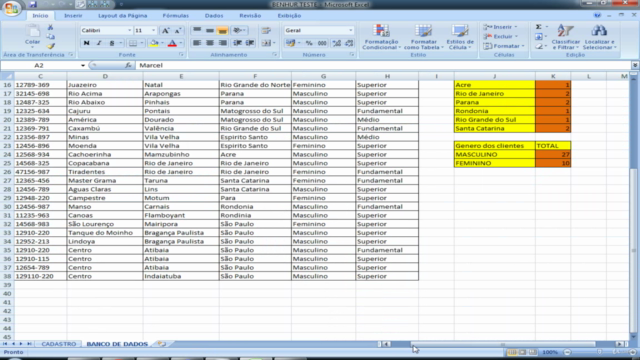The width and height of the screenshot is (640, 360).
Task: Apply accounting currency format icon
Action: [291, 43]
